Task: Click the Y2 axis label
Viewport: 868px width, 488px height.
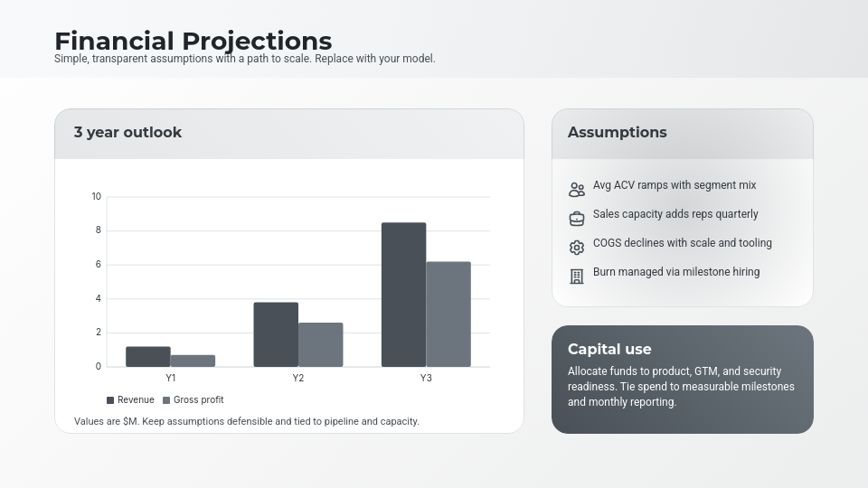Action: [x=298, y=379]
